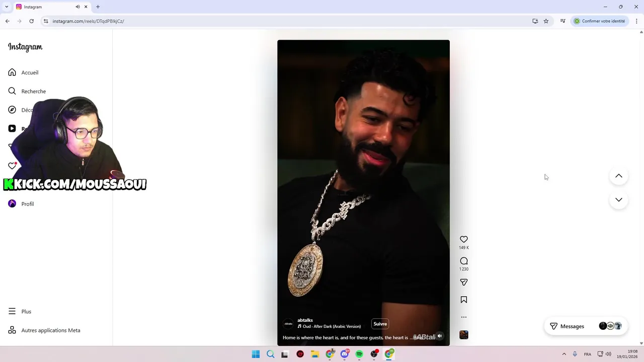Open OBS Studio from the taskbar
Screen dimensions: 644x362
[x=374, y=354]
